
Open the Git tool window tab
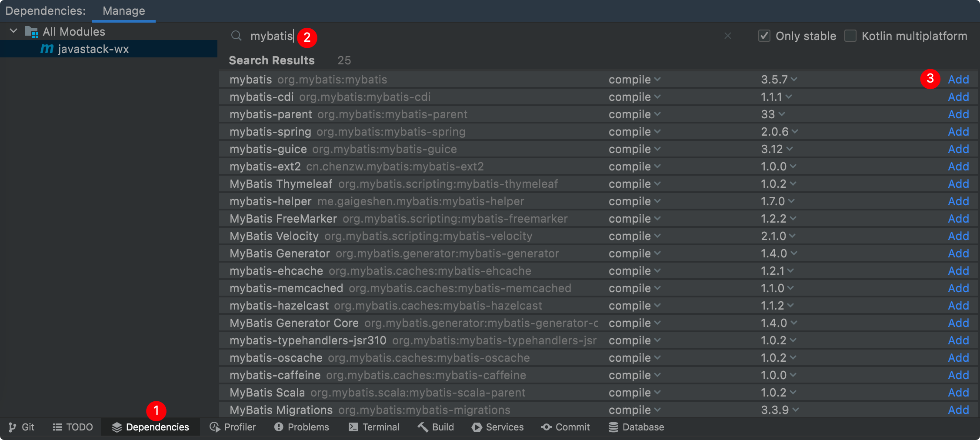21,427
